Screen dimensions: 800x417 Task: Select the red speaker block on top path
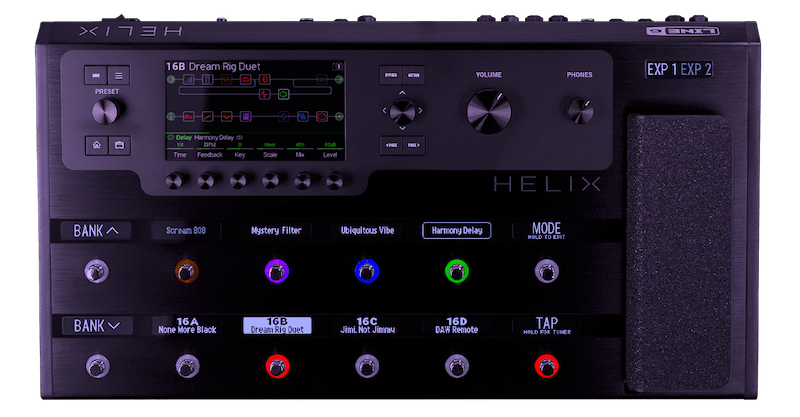click(264, 80)
